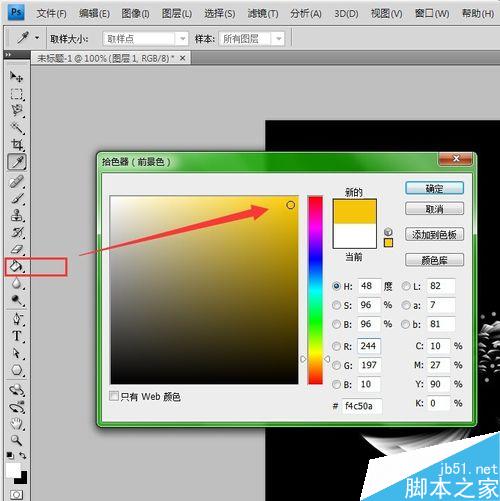Open the 滤镜(T) menu

(x=263, y=14)
